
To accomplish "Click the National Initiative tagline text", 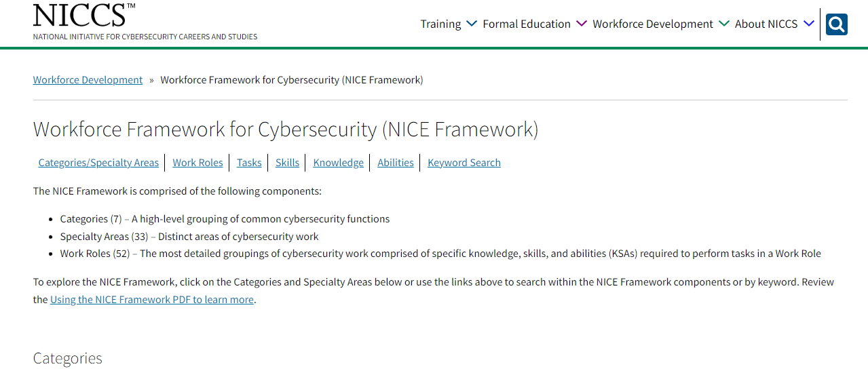I will (x=145, y=37).
